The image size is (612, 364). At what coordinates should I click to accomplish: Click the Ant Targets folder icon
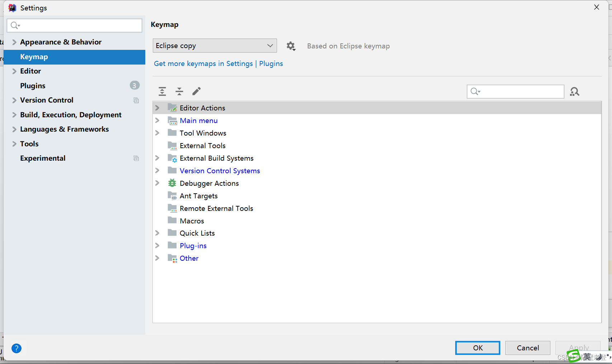(173, 196)
